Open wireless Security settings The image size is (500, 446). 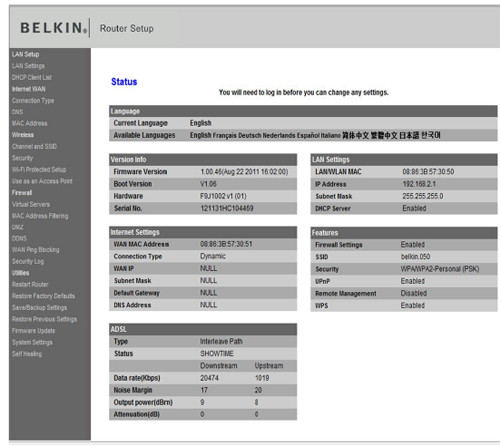22,158
